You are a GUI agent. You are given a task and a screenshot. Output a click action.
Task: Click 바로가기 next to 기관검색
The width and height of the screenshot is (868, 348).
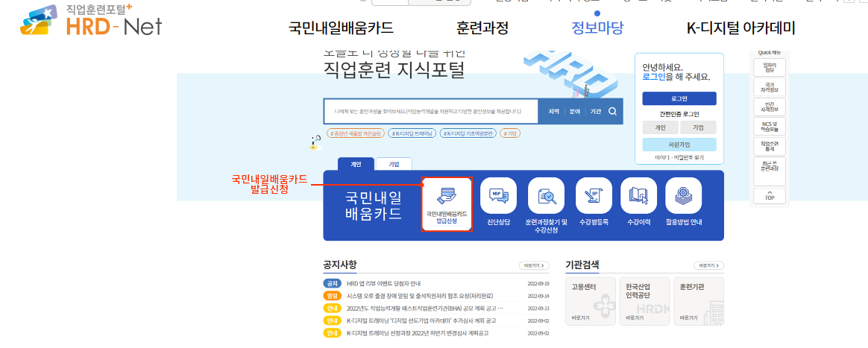[x=708, y=265]
